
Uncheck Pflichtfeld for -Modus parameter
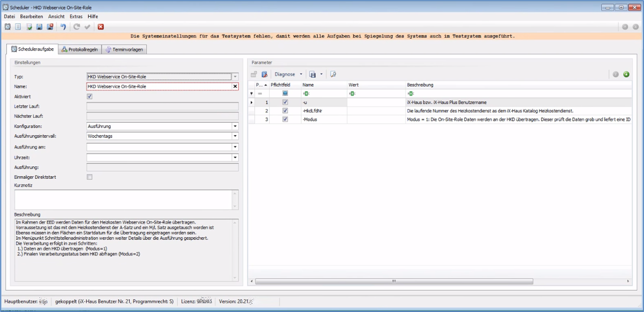coord(285,119)
